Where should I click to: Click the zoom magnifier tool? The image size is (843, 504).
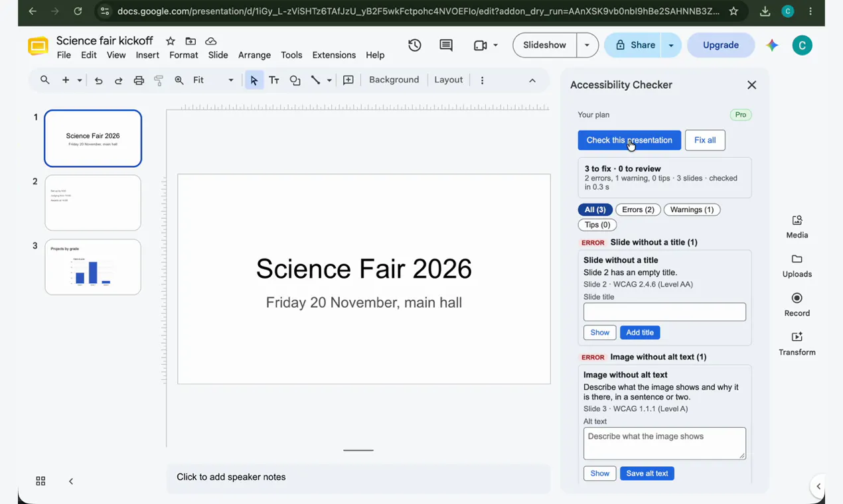[179, 80]
